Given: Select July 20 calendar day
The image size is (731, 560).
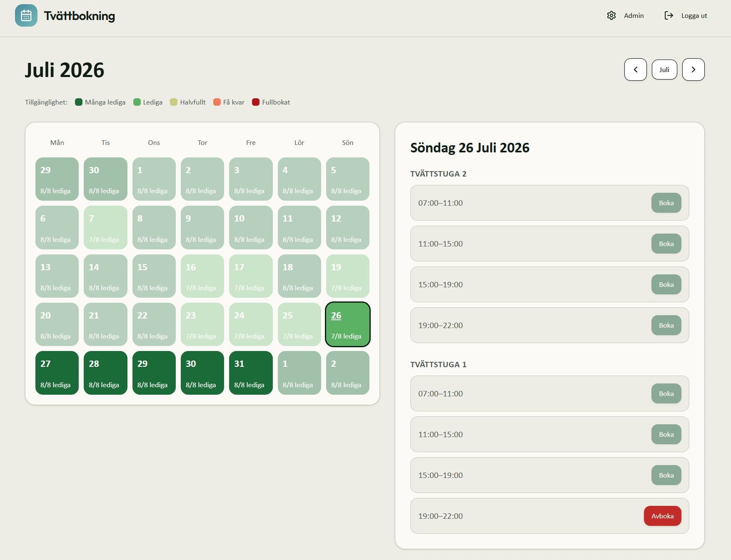Looking at the screenshot, I should [x=57, y=324].
